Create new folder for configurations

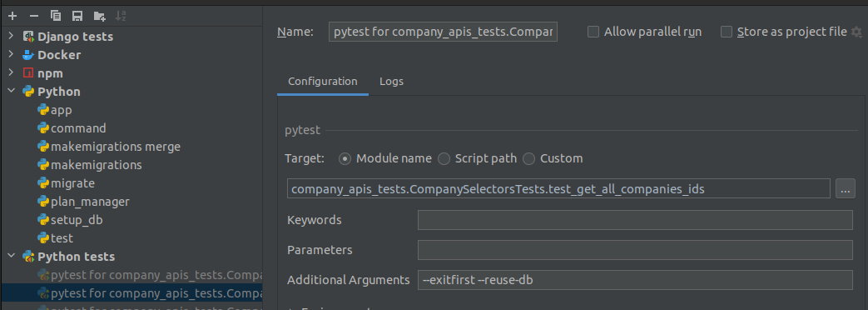[100, 16]
